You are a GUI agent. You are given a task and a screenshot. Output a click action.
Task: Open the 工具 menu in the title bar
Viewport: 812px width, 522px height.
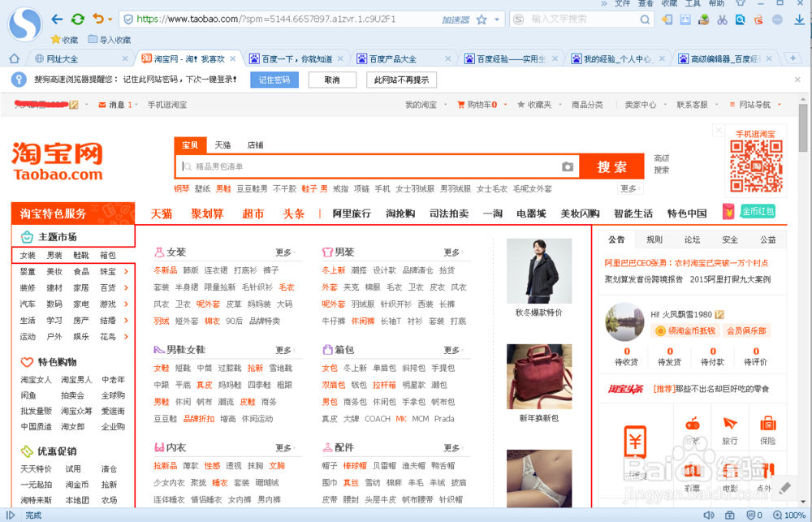click(x=693, y=3)
